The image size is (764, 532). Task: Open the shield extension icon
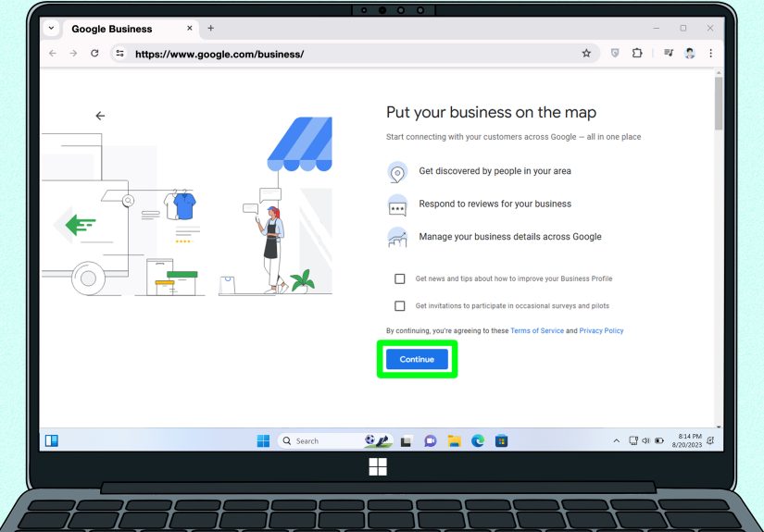click(x=615, y=53)
